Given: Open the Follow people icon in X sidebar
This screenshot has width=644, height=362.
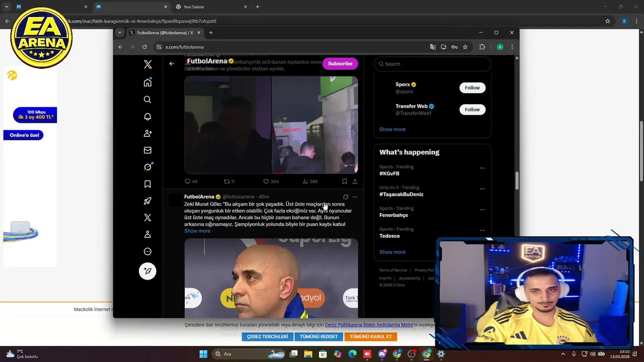Looking at the screenshot, I should tap(147, 133).
